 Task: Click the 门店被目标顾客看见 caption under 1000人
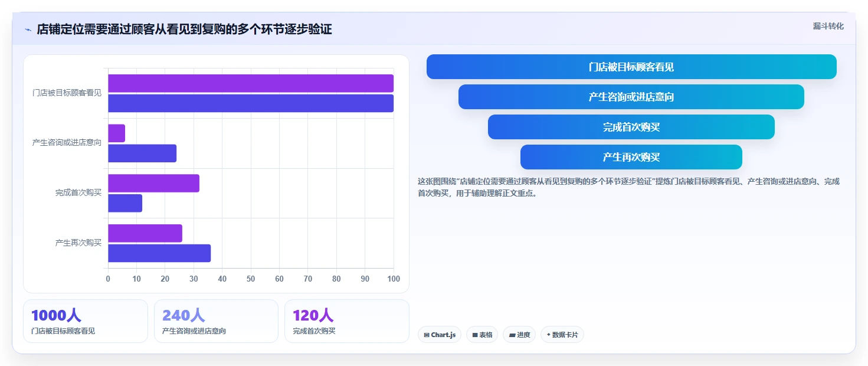pos(63,331)
